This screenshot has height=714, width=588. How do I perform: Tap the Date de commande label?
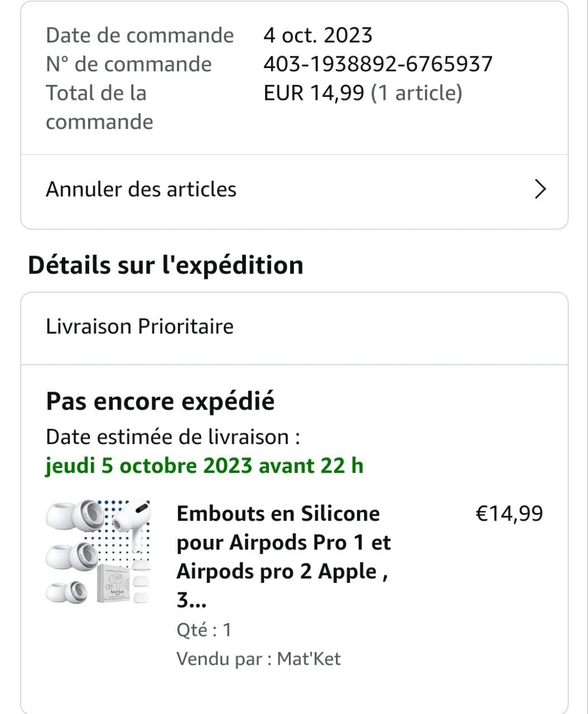[139, 35]
